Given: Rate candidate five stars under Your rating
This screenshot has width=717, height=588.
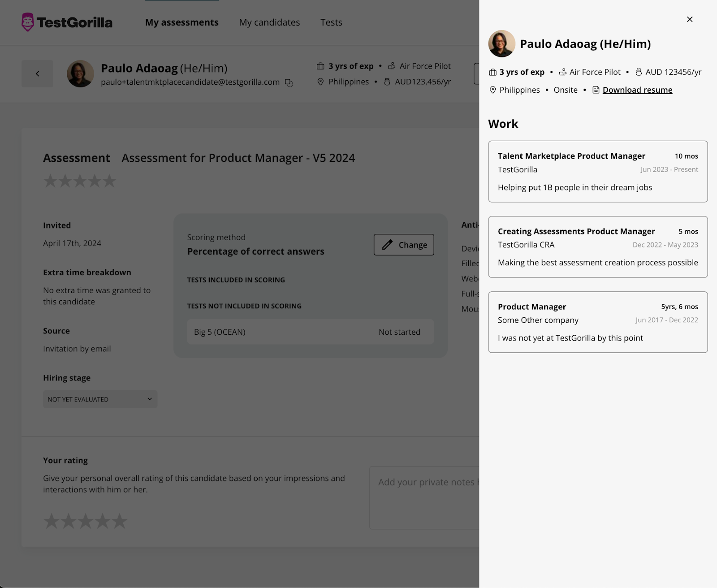Looking at the screenshot, I should click(120, 521).
